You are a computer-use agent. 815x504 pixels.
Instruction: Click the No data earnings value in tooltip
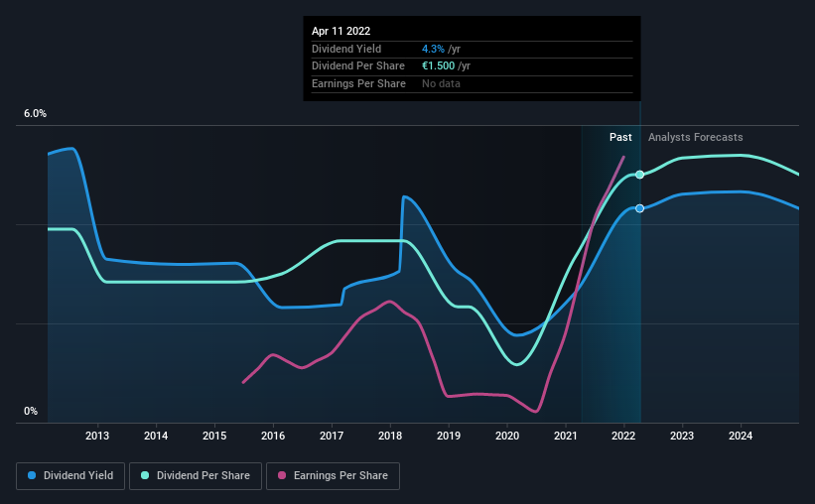pyautogui.click(x=441, y=83)
